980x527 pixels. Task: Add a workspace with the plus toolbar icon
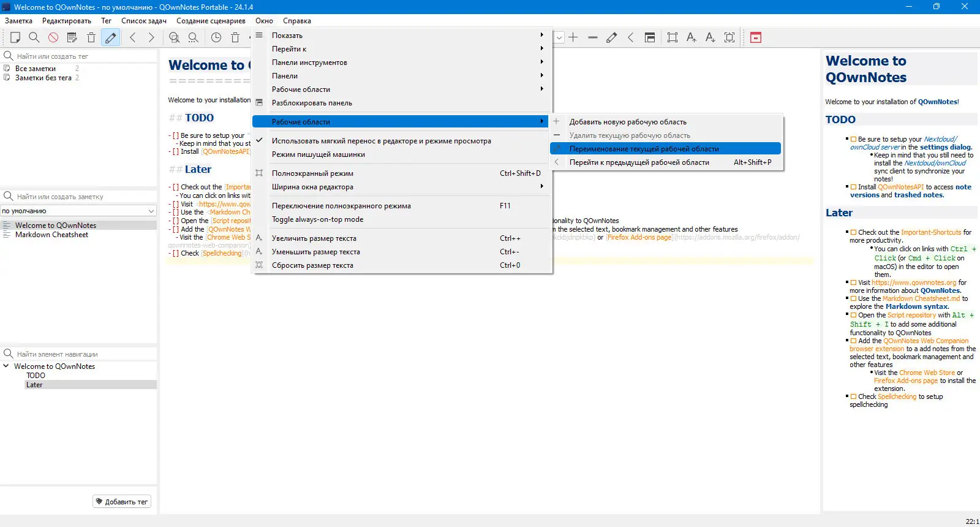pos(573,37)
